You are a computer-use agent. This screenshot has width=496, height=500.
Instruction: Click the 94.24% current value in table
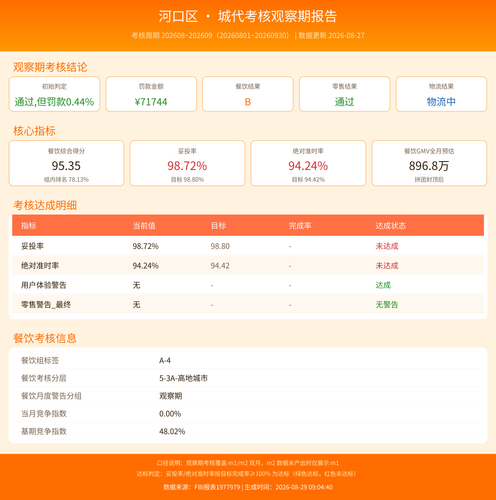click(146, 266)
